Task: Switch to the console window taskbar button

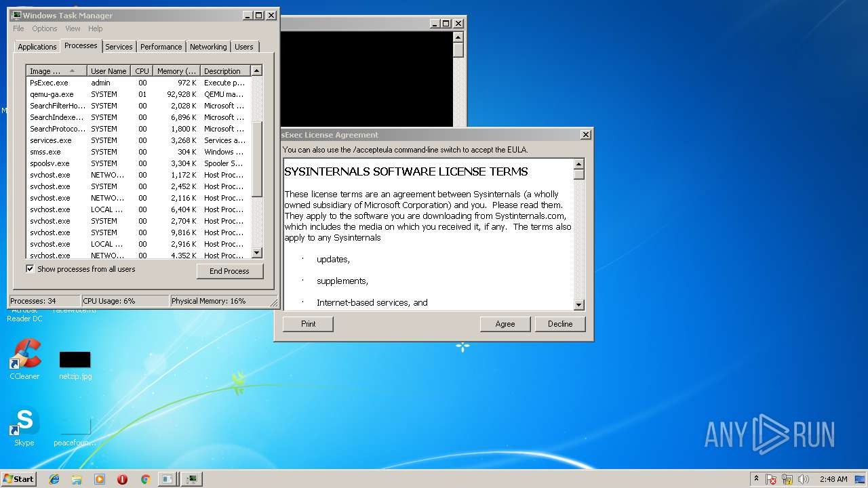Action: coord(167,479)
